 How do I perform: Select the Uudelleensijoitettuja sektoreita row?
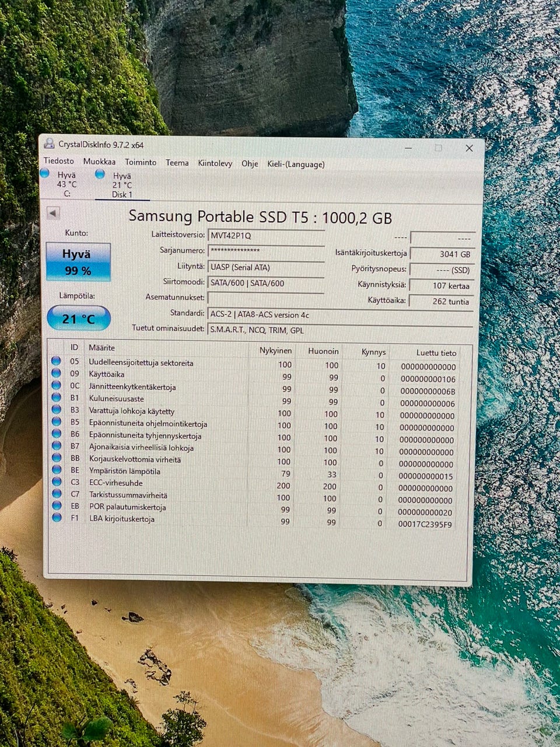(x=254, y=363)
